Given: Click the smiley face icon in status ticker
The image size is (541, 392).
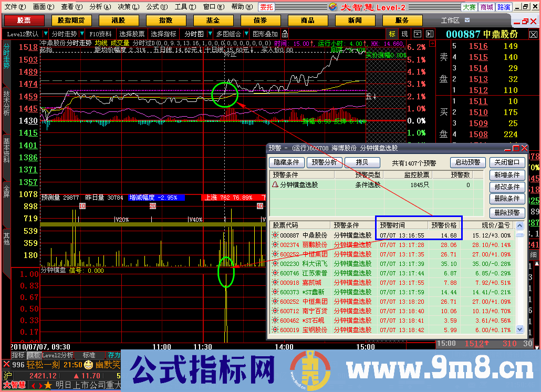Looking at the screenshot, I should [89, 365].
